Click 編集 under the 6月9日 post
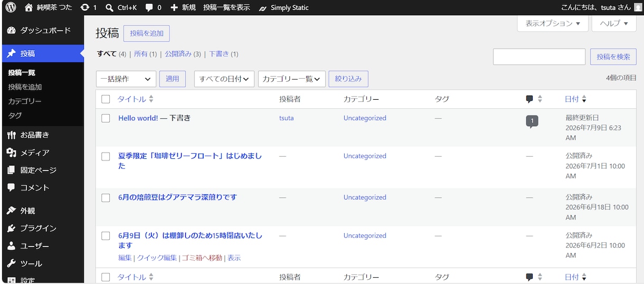This screenshot has width=644, height=284. click(x=125, y=258)
